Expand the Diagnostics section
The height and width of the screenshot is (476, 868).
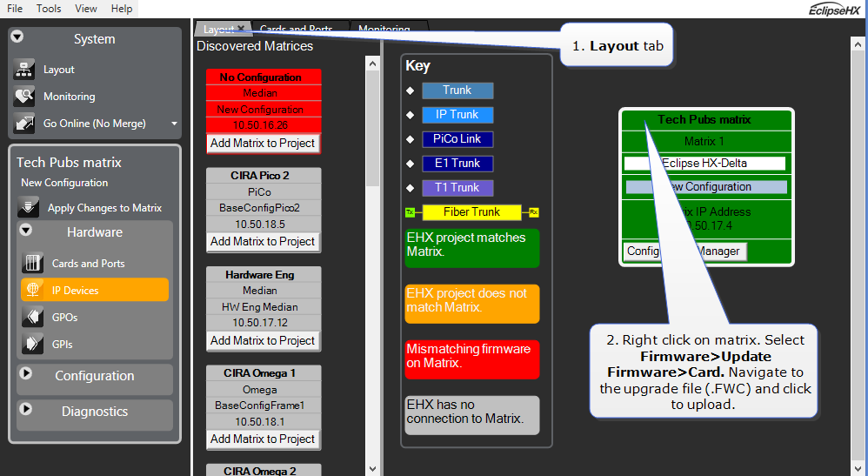click(26, 410)
